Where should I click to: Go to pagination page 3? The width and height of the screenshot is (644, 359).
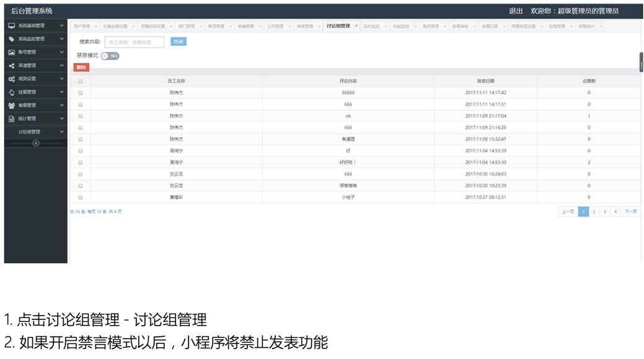click(x=604, y=212)
